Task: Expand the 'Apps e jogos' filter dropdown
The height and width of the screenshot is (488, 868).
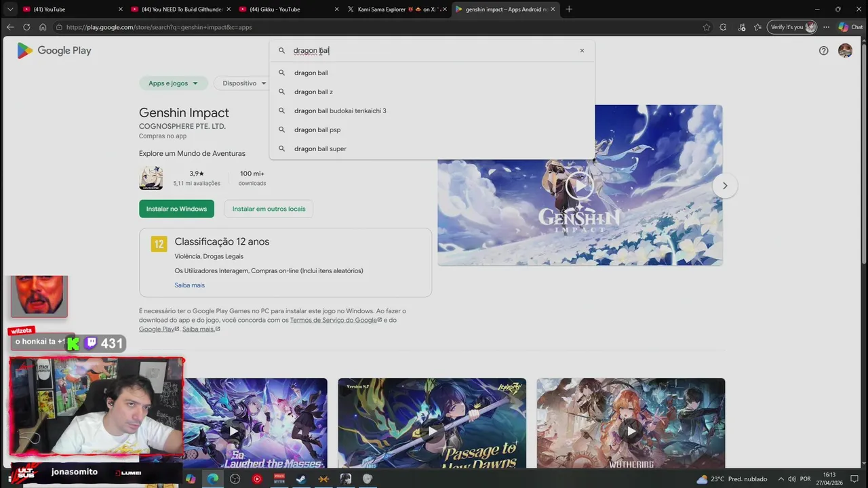Action: (173, 83)
